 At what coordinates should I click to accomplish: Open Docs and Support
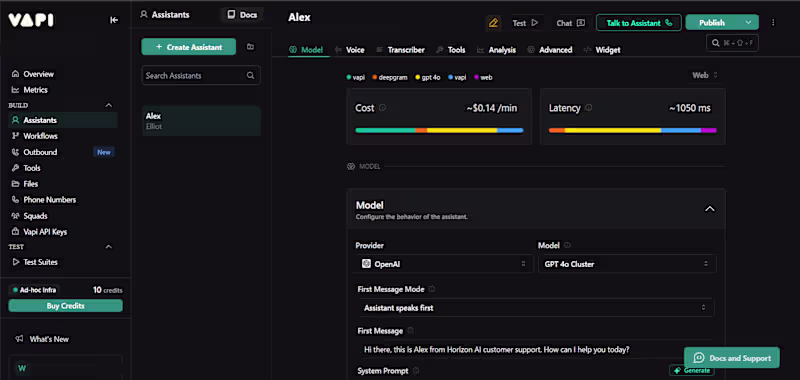pos(732,358)
